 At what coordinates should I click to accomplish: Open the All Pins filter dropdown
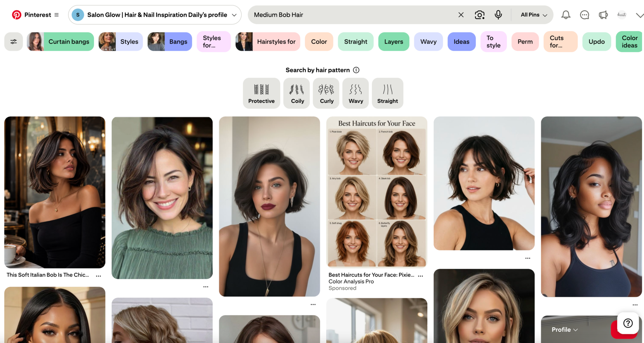click(x=534, y=15)
